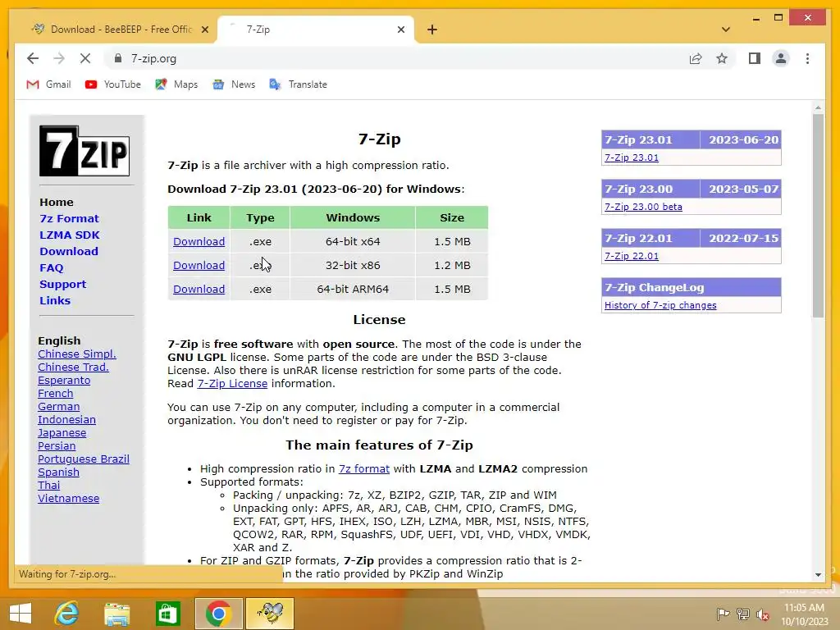Image resolution: width=840 pixels, height=630 pixels.
Task: Open the YouTube bookmark
Action: [x=113, y=84]
